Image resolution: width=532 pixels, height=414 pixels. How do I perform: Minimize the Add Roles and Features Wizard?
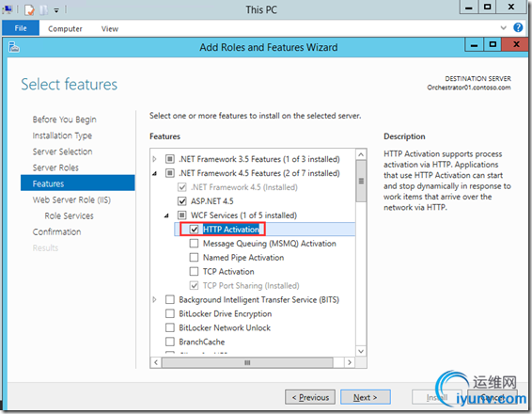474,44
